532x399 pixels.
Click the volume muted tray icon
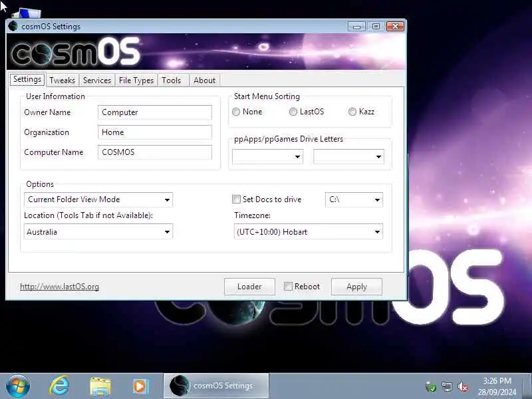[x=463, y=386]
